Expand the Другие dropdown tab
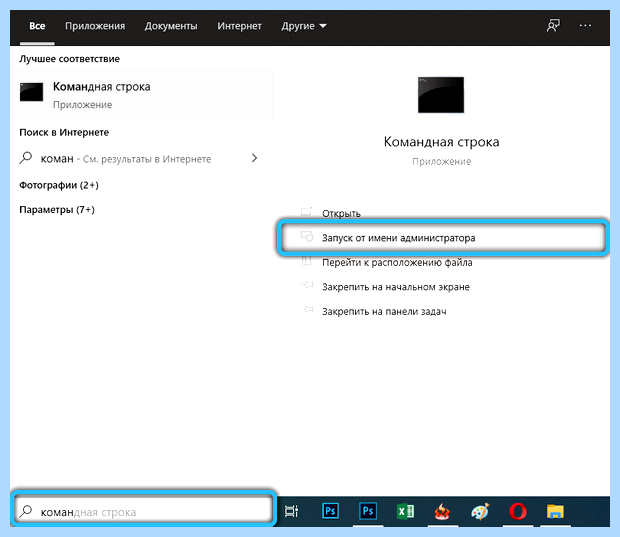Image resolution: width=620 pixels, height=537 pixels. [x=304, y=26]
